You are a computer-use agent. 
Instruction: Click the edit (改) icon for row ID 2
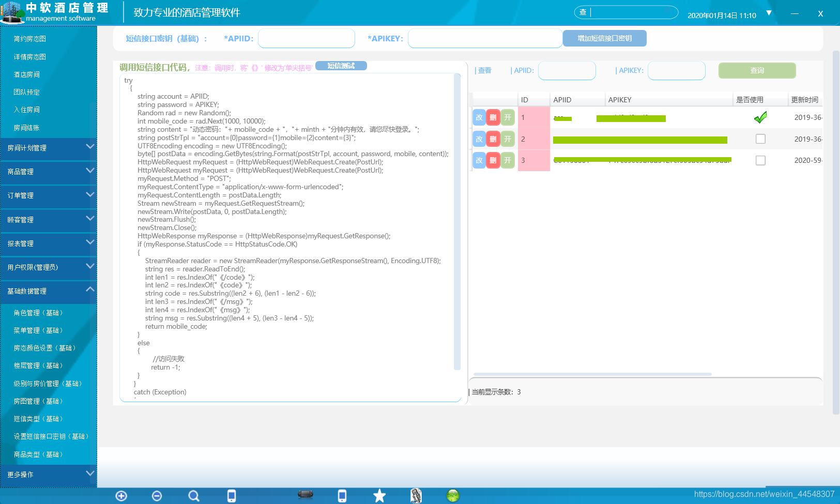point(479,139)
